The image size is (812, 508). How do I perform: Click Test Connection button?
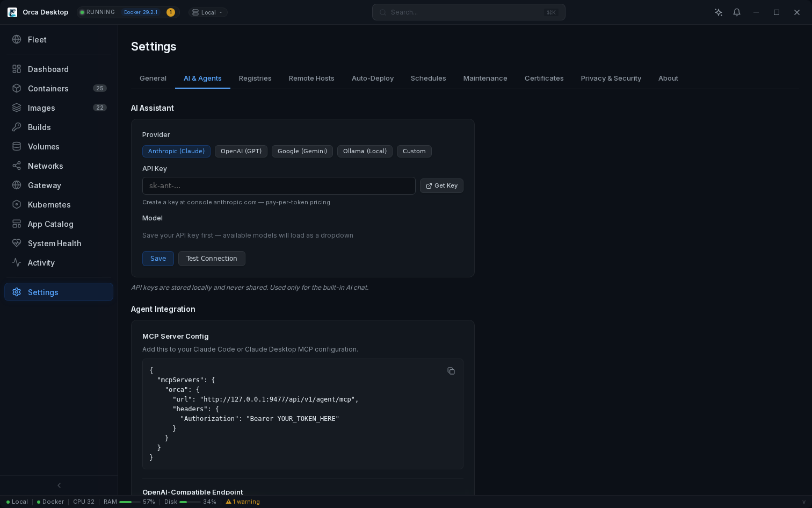coord(212,259)
